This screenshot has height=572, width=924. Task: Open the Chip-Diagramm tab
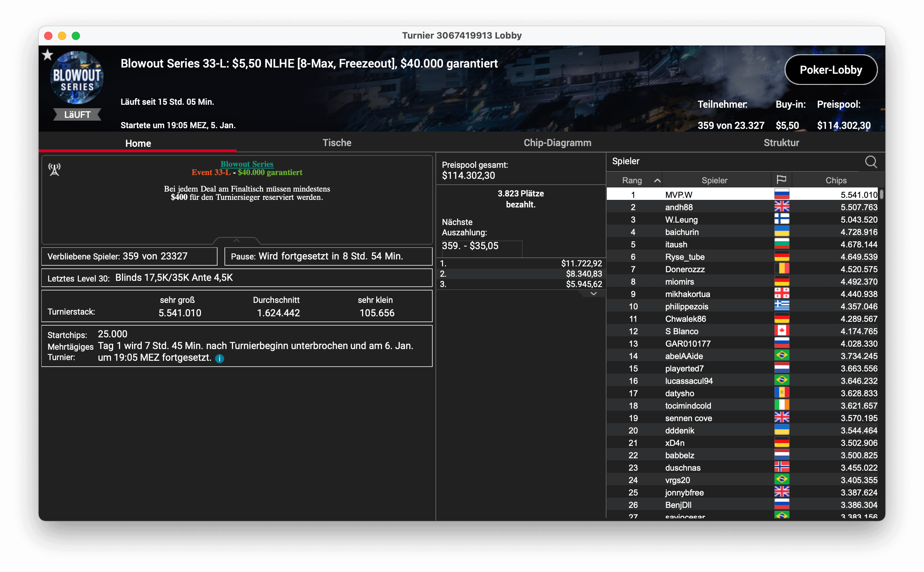click(557, 143)
